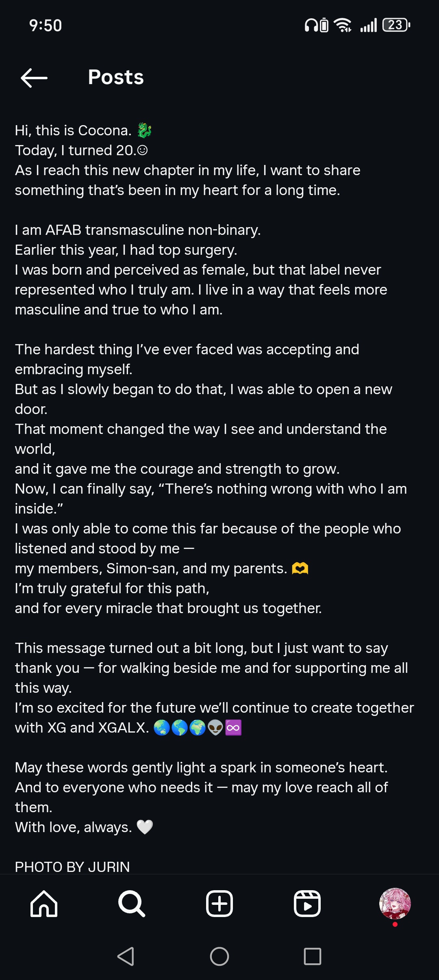Open the Reels tab icon
Viewport: 439px width, 980px height.
click(x=307, y=904)
